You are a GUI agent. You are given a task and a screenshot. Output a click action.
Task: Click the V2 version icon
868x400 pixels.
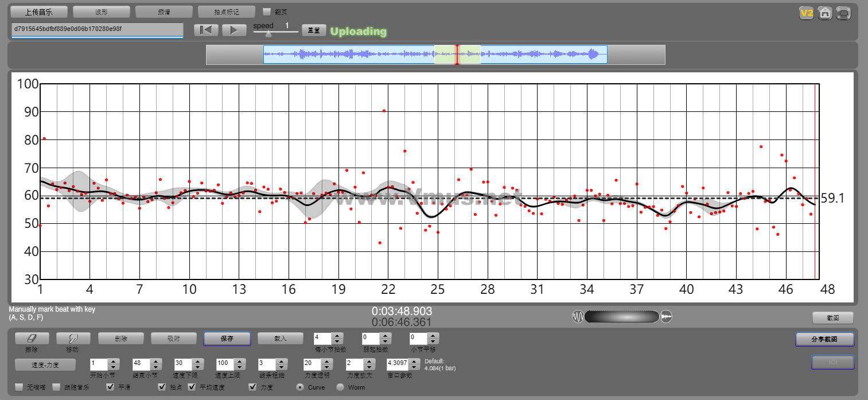(807, 13)
